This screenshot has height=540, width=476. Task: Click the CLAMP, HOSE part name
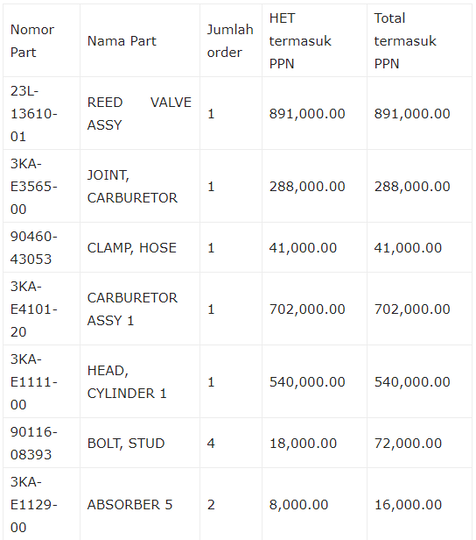coord(132,248)
